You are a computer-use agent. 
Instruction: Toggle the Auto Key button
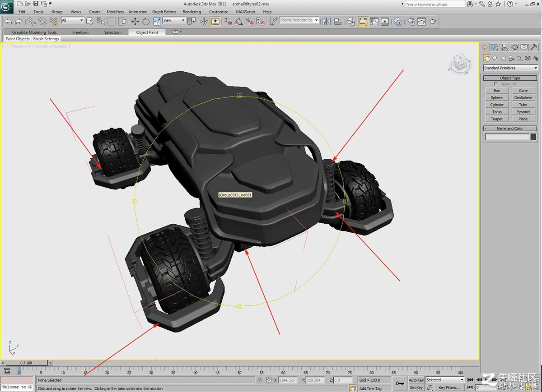pos(416,380)
